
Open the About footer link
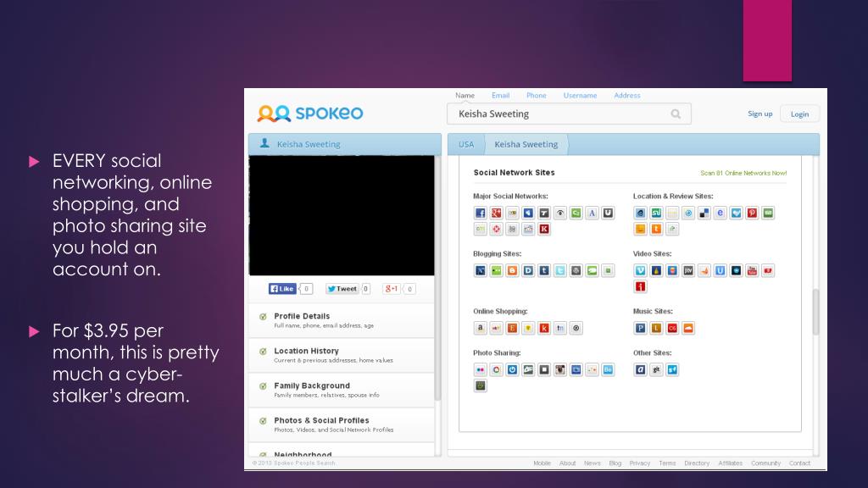[567, 463]
